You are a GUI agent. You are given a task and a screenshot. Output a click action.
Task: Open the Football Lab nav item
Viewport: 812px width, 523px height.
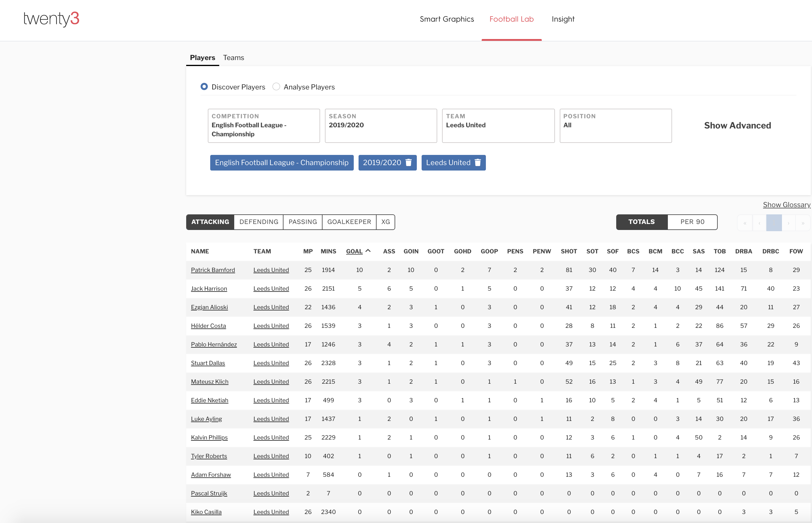511,19
